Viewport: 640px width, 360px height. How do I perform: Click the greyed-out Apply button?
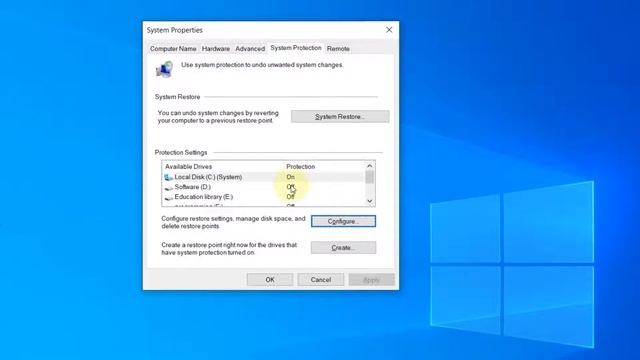pyautogui.click(x=371, y=280)
